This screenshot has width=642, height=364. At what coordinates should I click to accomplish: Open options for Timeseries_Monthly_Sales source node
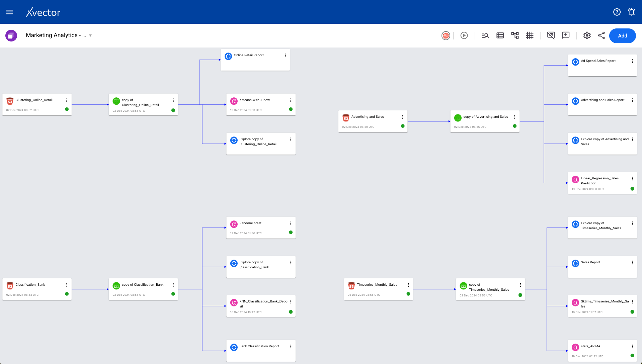(x=408, y=285)
